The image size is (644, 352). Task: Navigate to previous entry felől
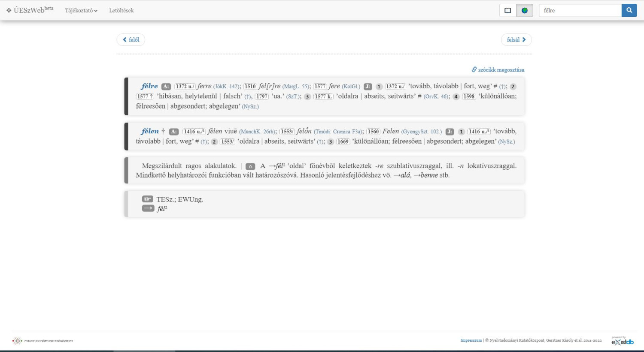tap(131, 39)
